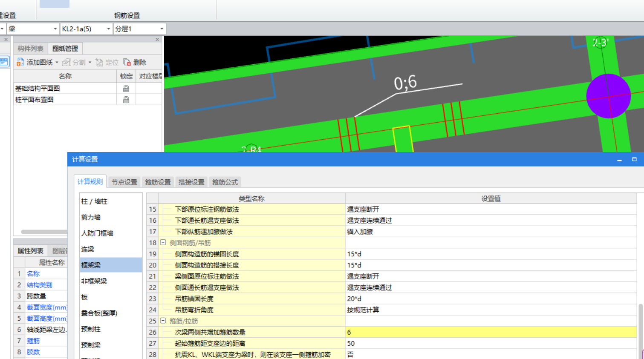The image size is (644, 359).
Task: Open the 搭接设置 tab
Action: point(191,182)
